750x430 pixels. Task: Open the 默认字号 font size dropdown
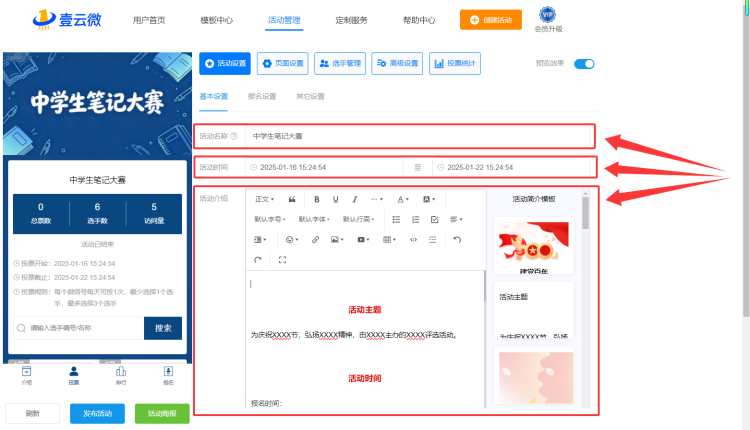click(270, 220)
